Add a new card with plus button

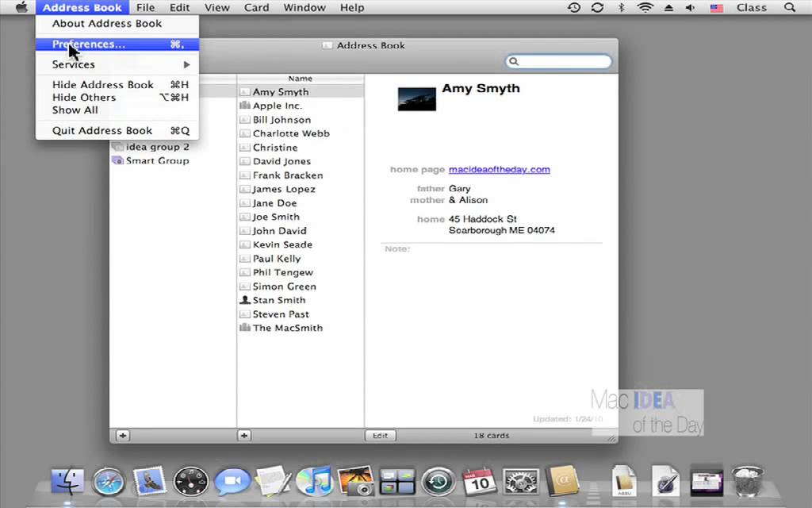click(x=244, y=436)
